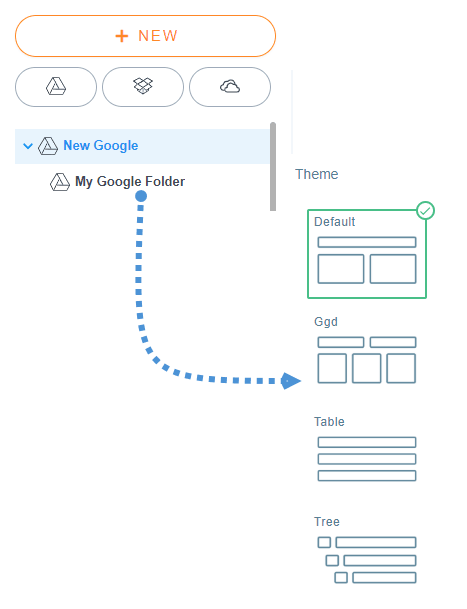Click Drive icon beside New Google
Image resolution: width=467 pixels, height=609 pixels.
tap(48, 146)
